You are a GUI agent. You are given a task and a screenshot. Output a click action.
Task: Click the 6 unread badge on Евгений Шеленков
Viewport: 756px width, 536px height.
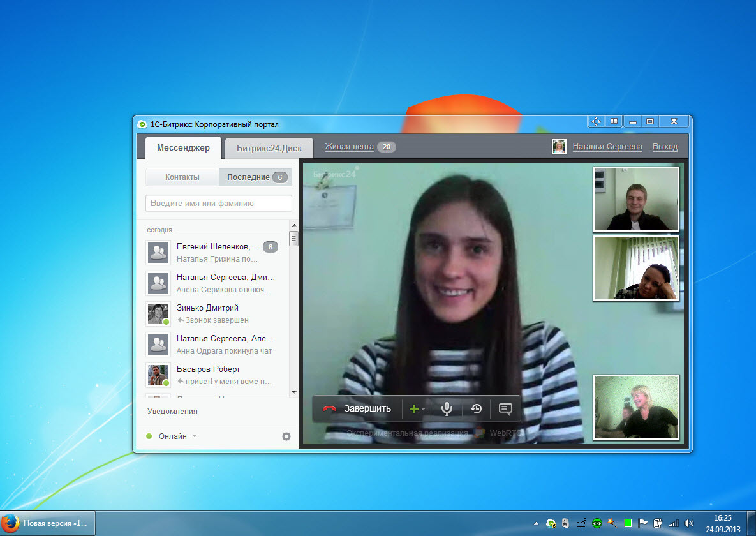coord(271,247)
